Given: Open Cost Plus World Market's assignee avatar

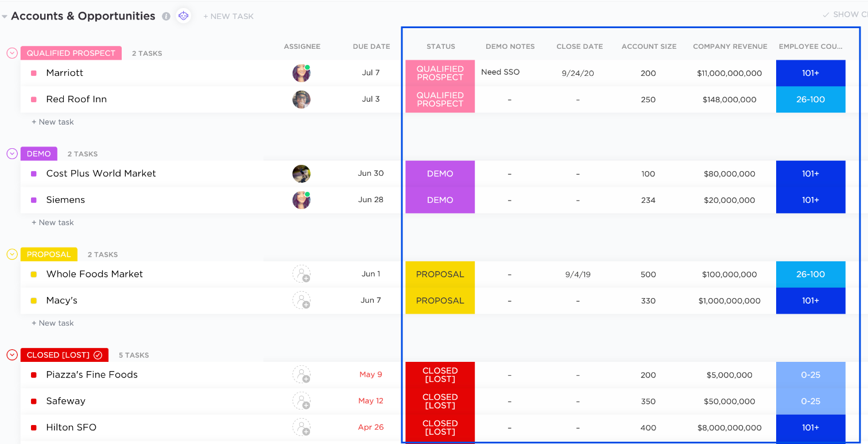Looking at the screenshot, I should [301, 173].
